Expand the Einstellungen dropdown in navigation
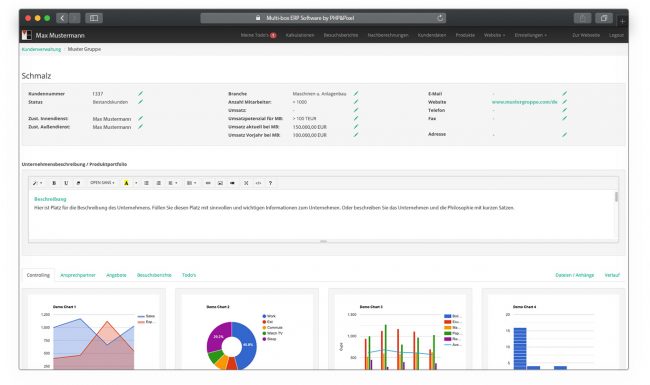Screen dimensions: 650x385 coord(531,35)
